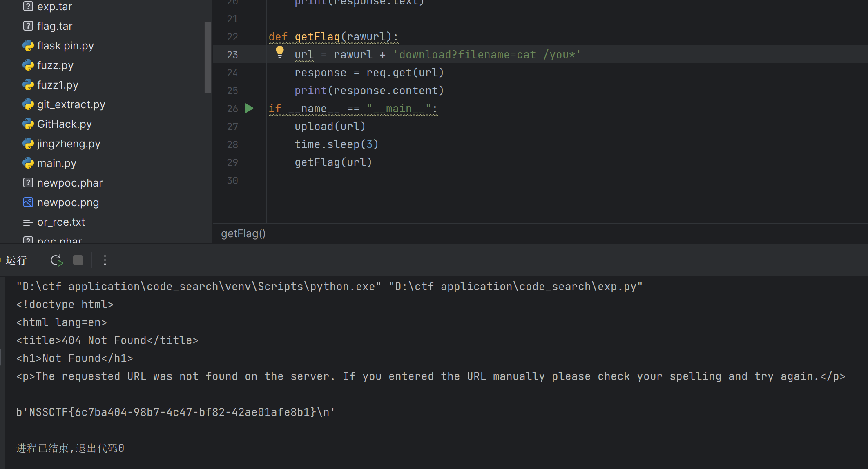This screenshot has height=469, width=868.
Task: Click the NSSCTF flag output line
Action: 176,412
